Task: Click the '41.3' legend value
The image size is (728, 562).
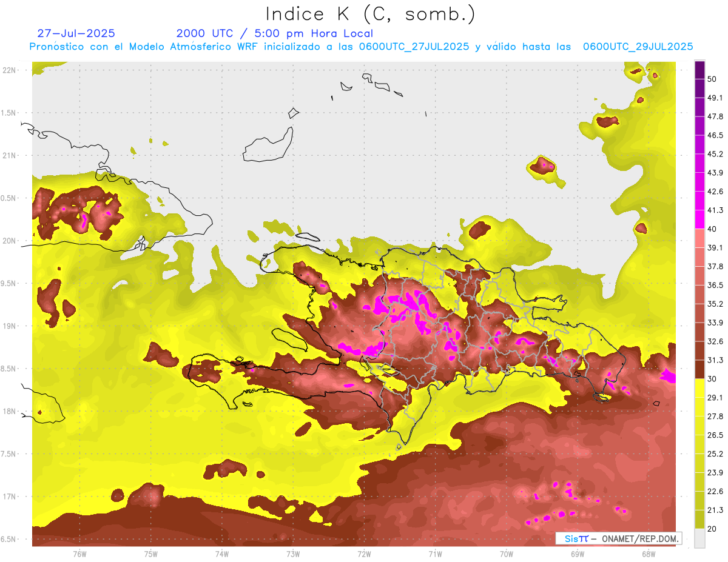Action: [715, 211]
